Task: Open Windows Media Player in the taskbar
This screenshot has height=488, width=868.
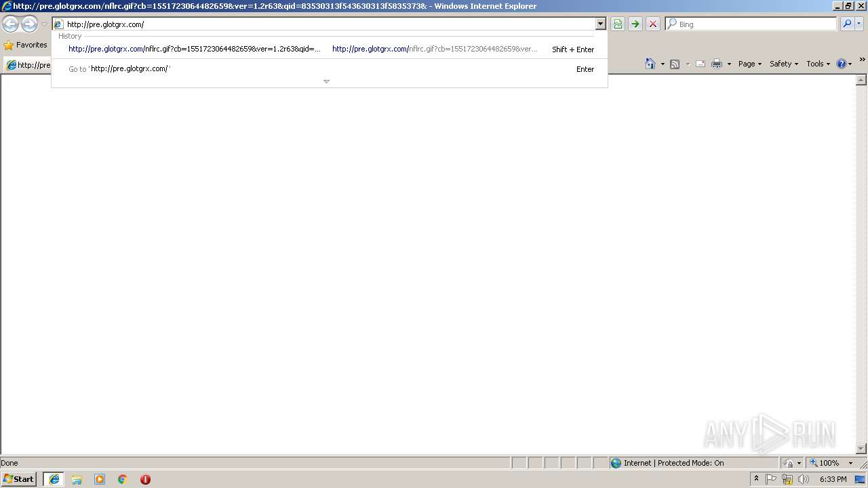Action: [100, 479]
